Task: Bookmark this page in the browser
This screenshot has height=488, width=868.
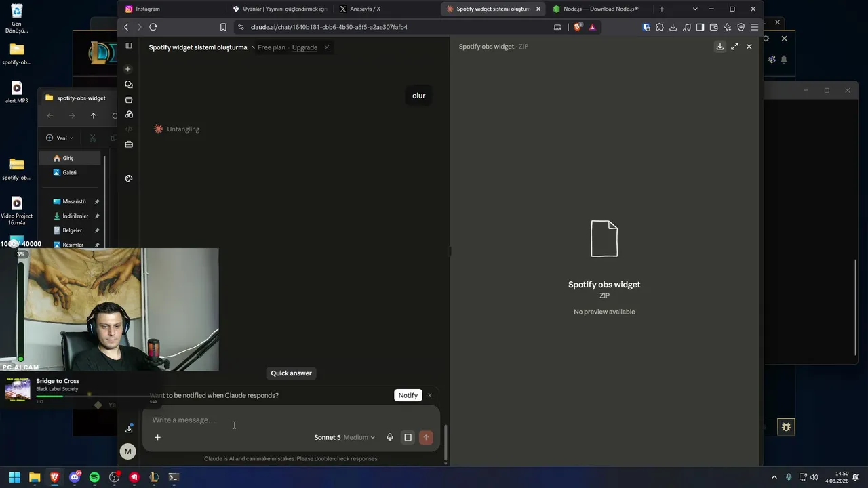Action: (x=223, y=27)
